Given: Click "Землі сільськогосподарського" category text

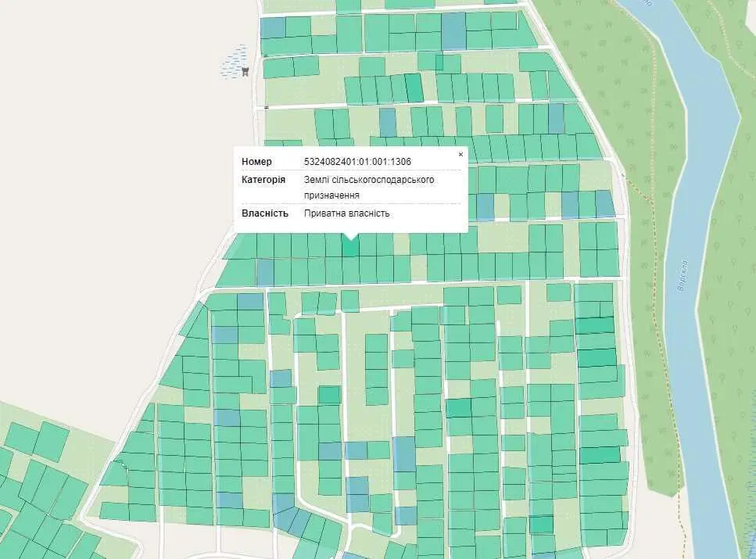Looking at the screenshot, I should [369, 180].
